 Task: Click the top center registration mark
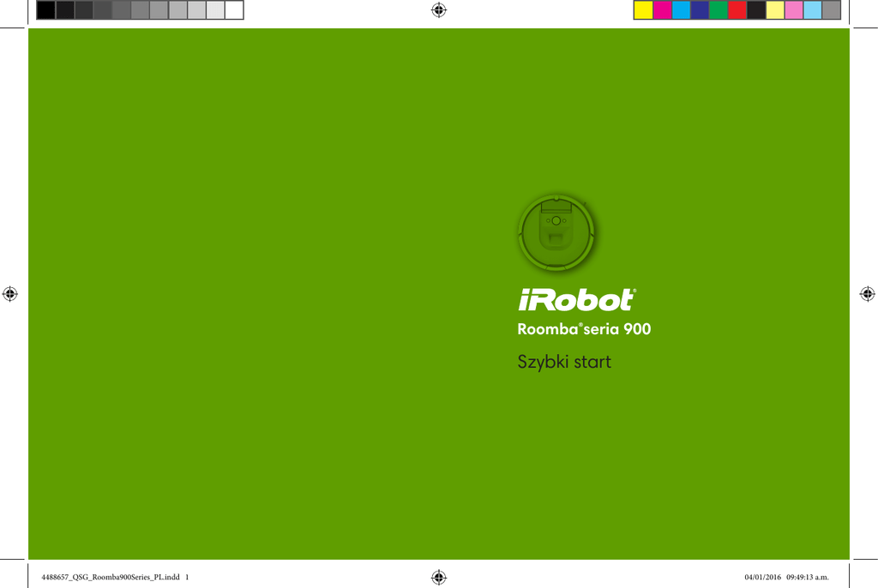439,10
